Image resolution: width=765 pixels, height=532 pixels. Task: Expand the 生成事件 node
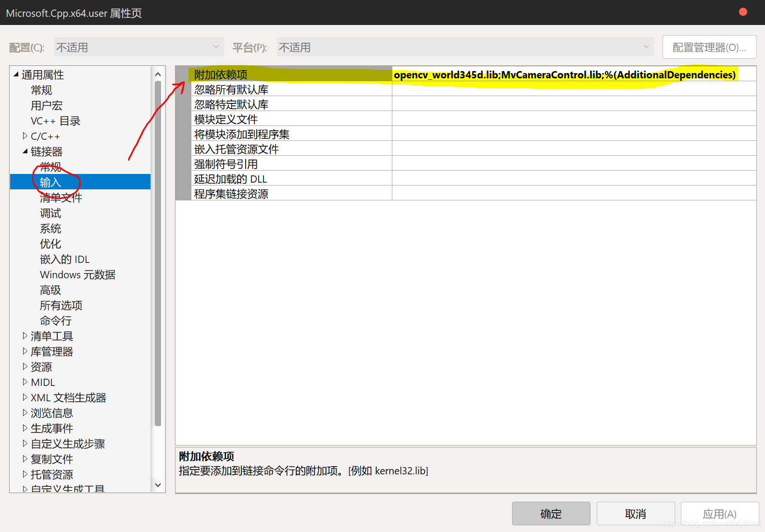click(25, 428)
